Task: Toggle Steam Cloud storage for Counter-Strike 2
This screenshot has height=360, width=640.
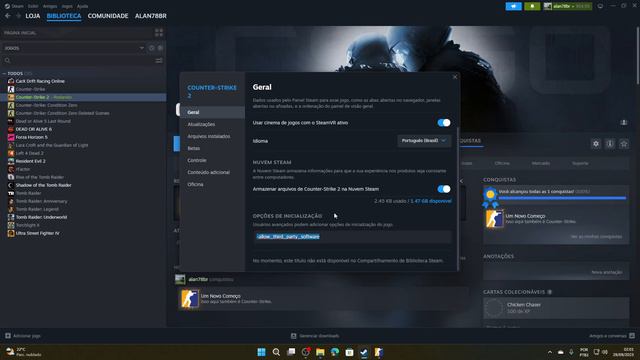Action: 444,189
